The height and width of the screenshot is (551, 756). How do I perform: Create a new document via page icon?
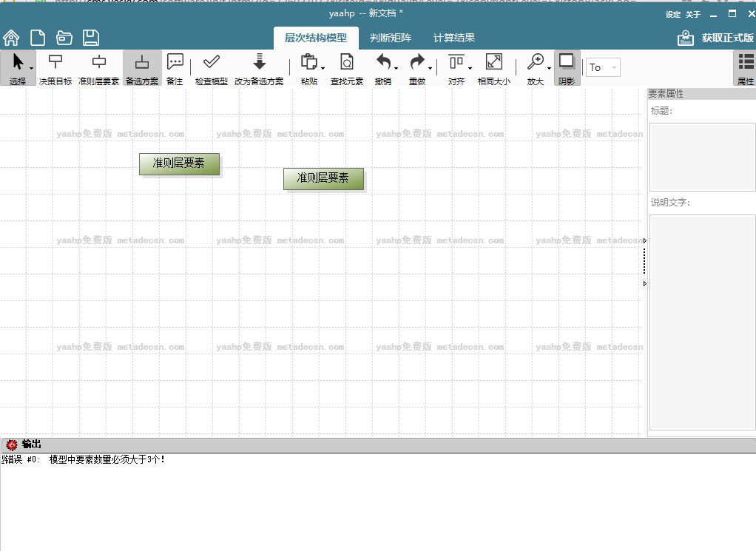[38, 38]
